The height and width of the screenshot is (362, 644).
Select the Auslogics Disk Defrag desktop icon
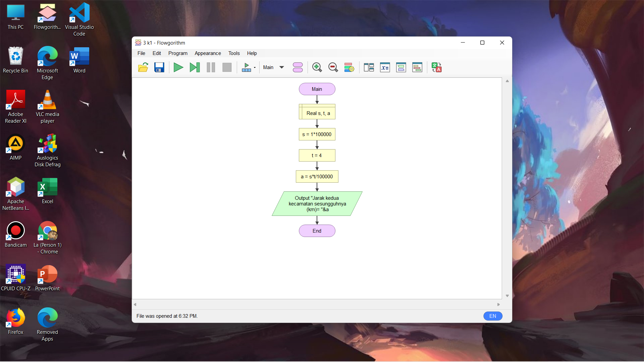(48, 151)
